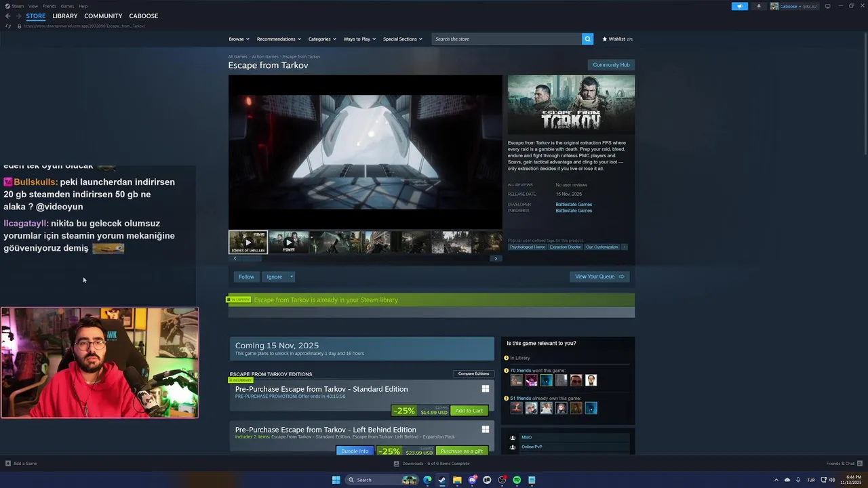
Task: Click the Extraction Shooter tag
Action: pos(565,247)
